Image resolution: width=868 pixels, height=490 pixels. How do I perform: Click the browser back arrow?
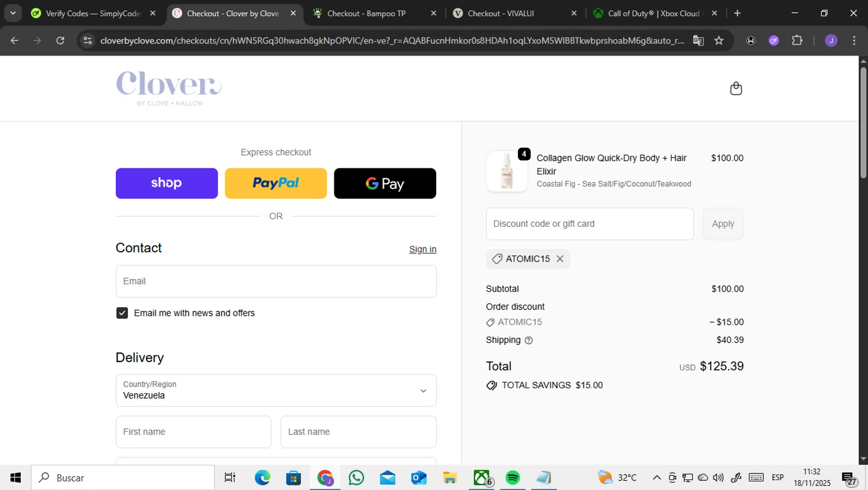click(x=14, y=40)
